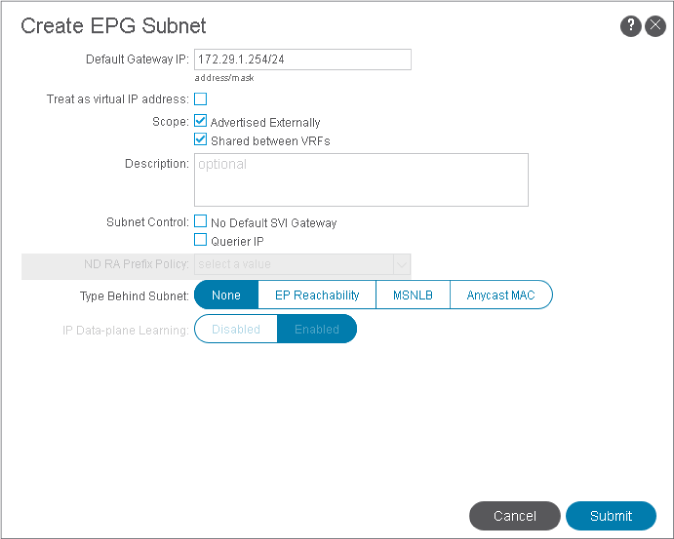Open the help question mark icon
The width and height of the screenshot is (674, 539).
click(x=630, y=26)
